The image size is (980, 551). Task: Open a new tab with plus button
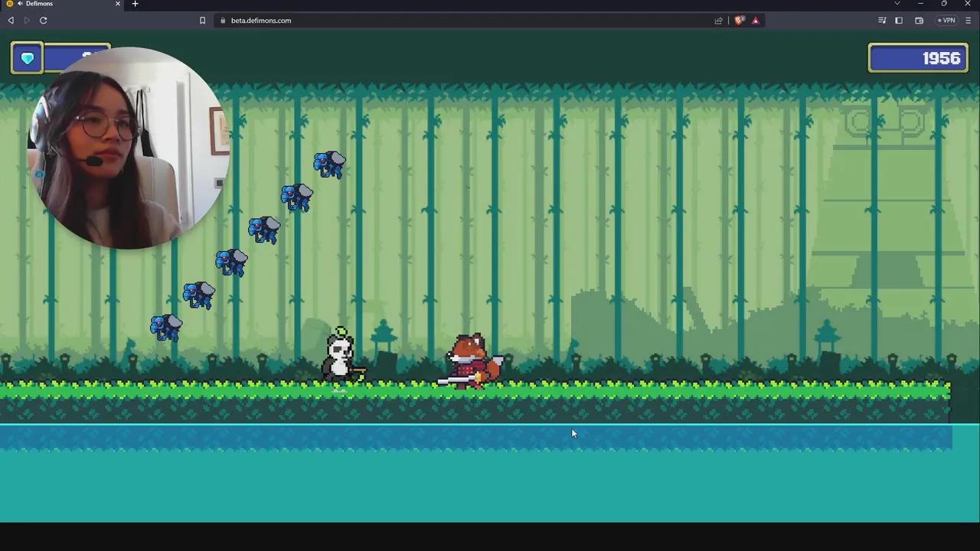tap(135, 4)
